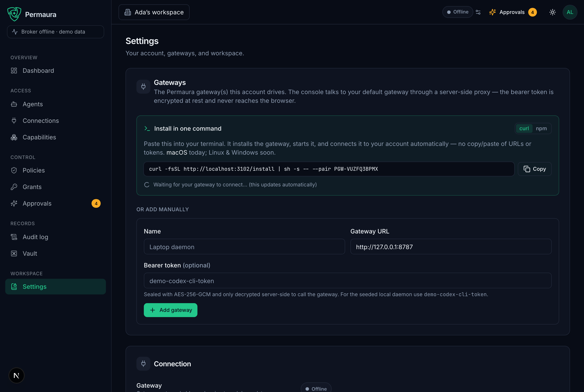The height and width of the screenshot is (392, 584).
Task: Click the Permaura shield logo
Action: point(14,14)
